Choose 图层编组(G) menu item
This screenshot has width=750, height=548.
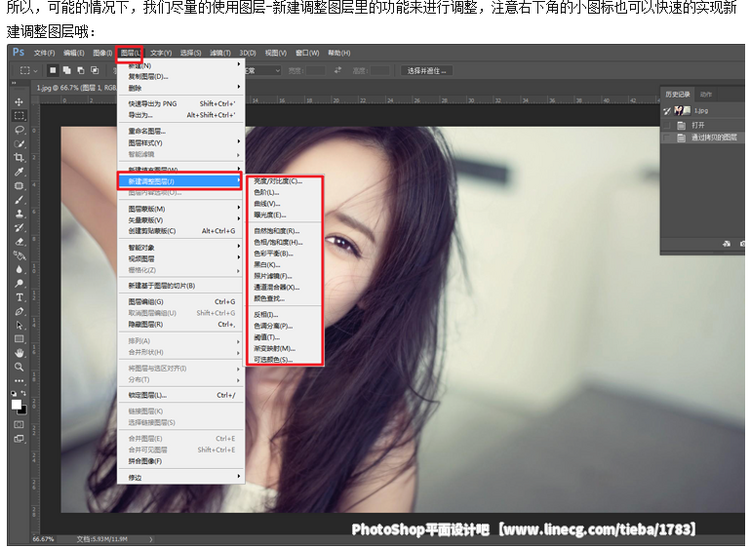coord(180,302)
